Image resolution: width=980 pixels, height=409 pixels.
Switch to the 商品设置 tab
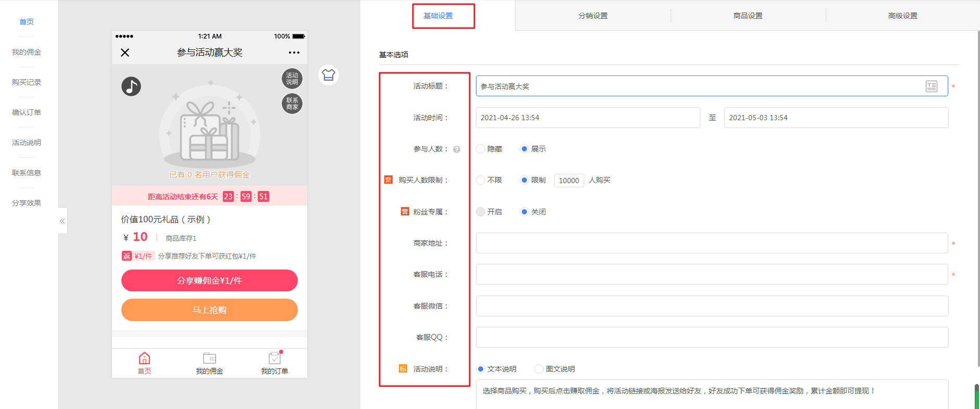tap(748, 16)
